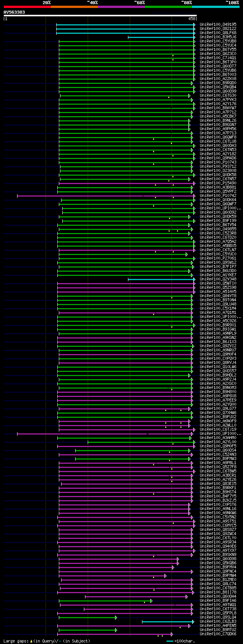Select label UniRef100_B6T3P0
243x644 pixels.
coord(218,62)
